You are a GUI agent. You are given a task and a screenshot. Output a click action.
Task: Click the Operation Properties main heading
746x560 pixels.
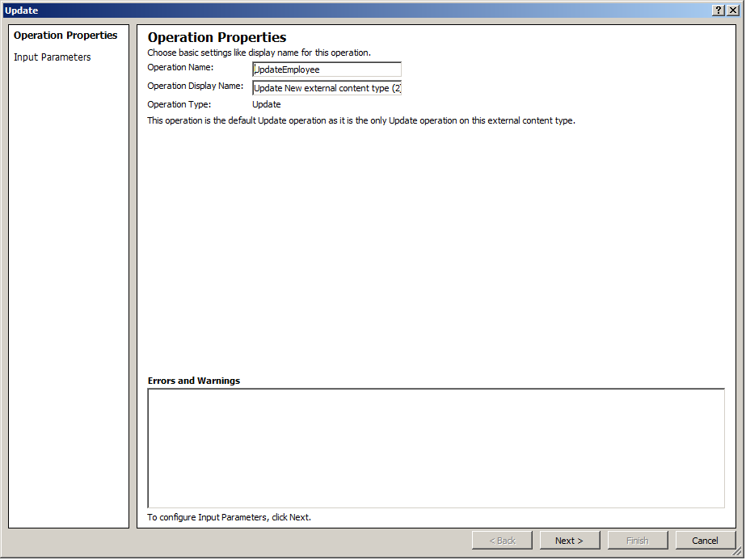(x=217, y=37)
